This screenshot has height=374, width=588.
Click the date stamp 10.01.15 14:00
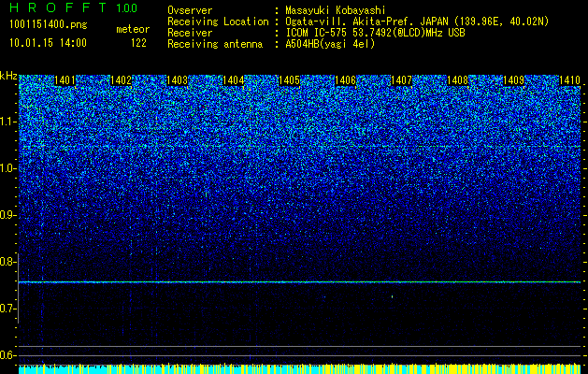coord(48,43)
